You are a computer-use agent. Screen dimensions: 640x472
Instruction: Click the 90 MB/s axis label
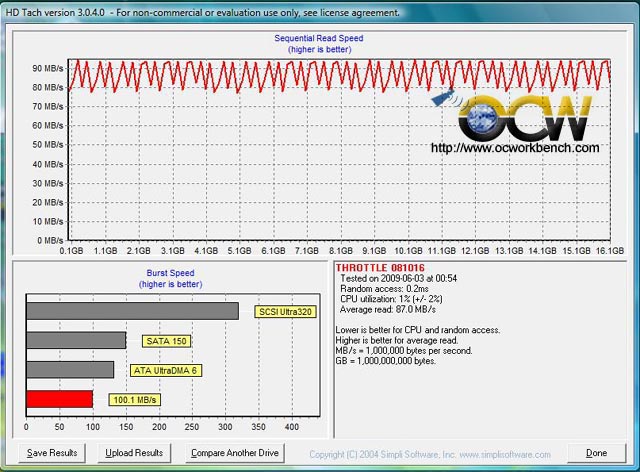tap(48, 68)
